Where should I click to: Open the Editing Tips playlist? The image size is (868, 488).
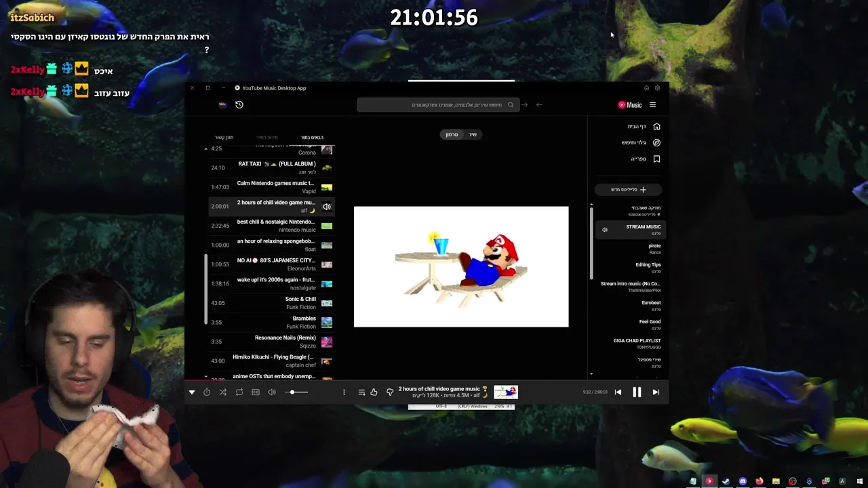629,268
